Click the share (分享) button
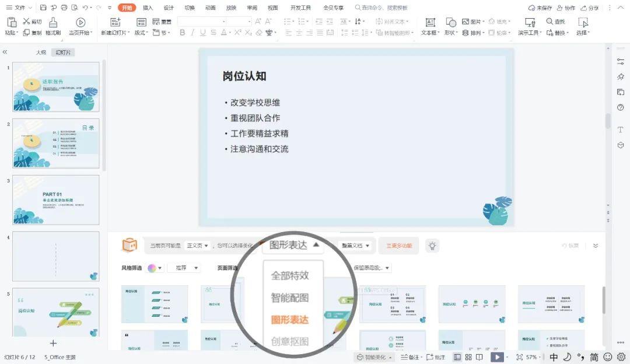The width and height of the screenshot is (630, 364). [x=589, y=8]
